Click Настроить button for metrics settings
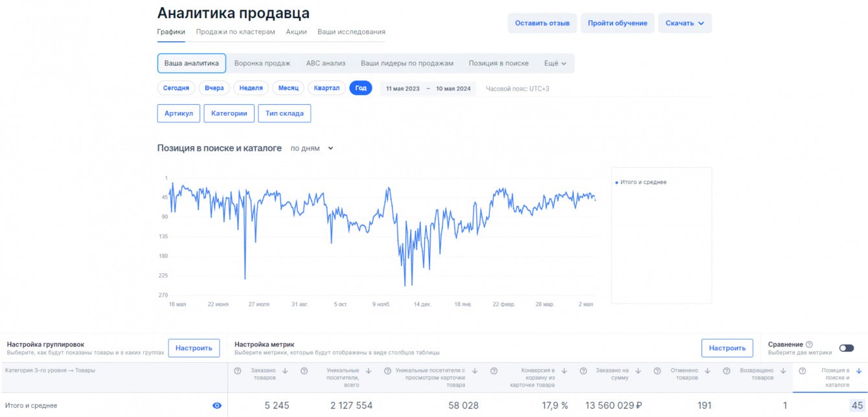This screenshot has height=417, width=868. pyautogui.click(x=727, y=348)
